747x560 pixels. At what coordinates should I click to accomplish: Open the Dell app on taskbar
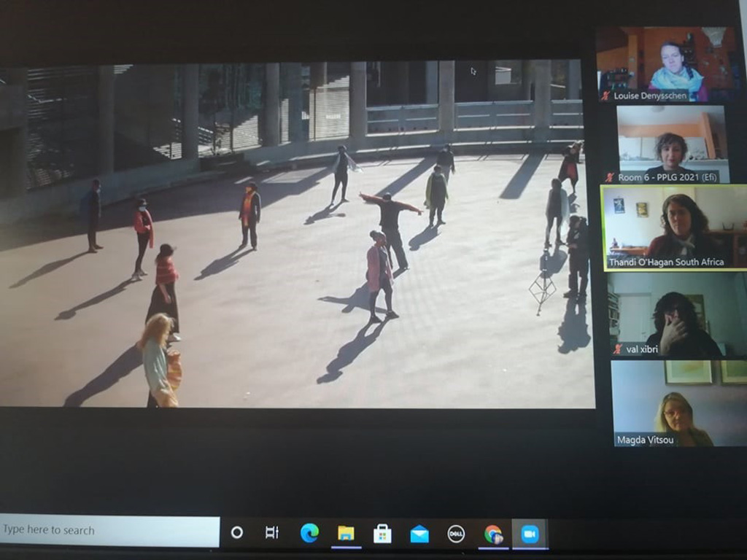coord(456,534)
